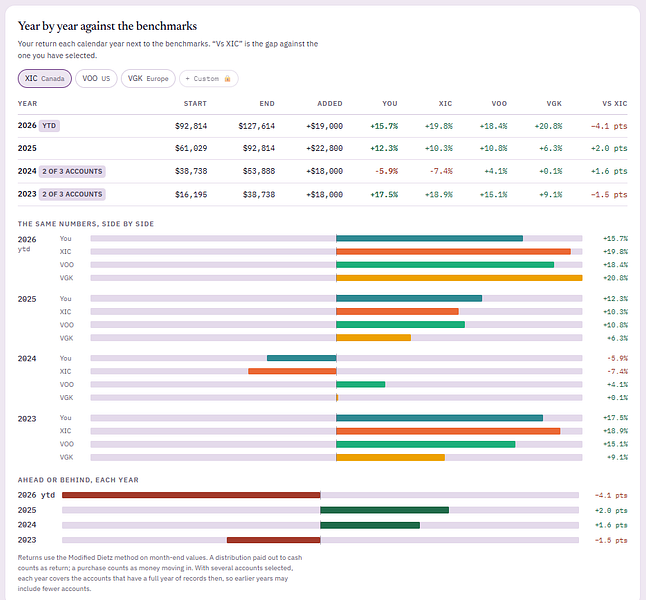
Task: Click the XIC column header in table
Action: tap(445, 103)
